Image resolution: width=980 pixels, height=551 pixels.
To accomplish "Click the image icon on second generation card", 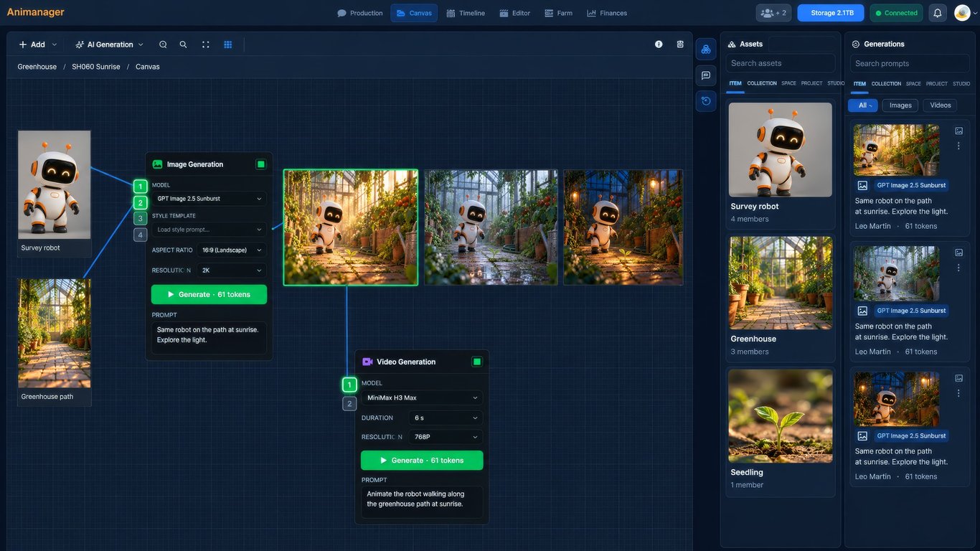I will [x=958, y=253].
